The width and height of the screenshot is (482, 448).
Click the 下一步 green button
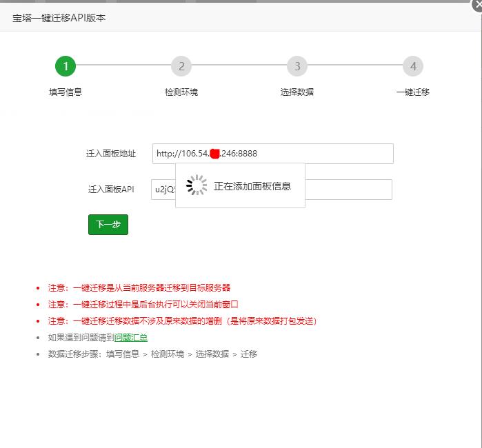108,225
